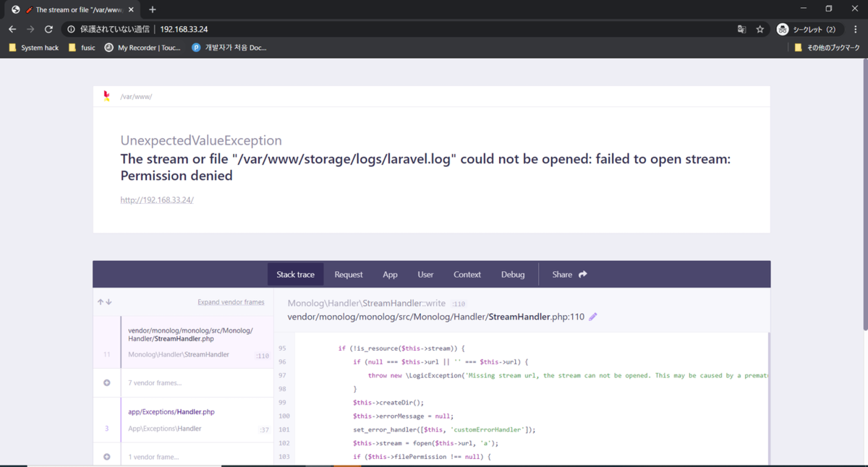Reload the error page
Viewport: 868px width, 467px height.
click(48, 30)
